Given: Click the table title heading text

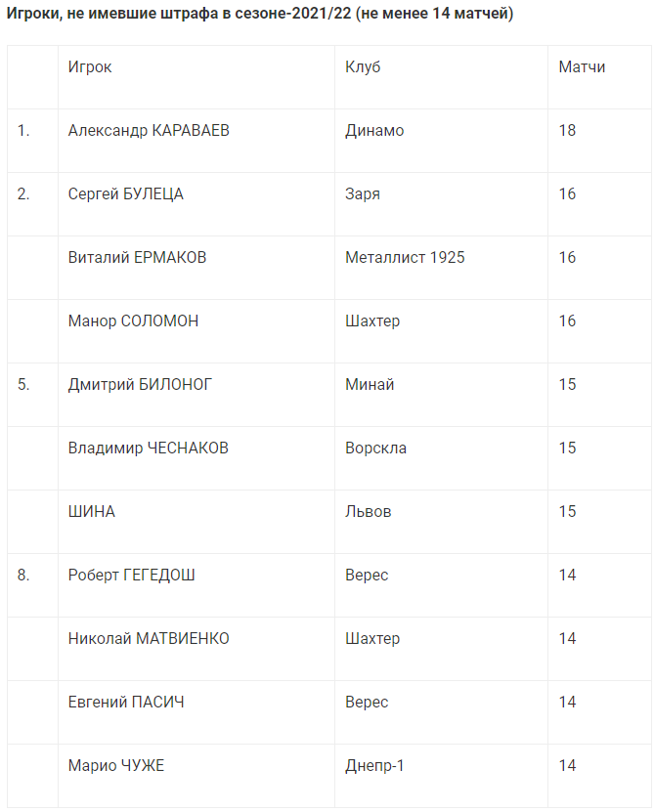Looking at the screenshot, I should tap(260, 14).
